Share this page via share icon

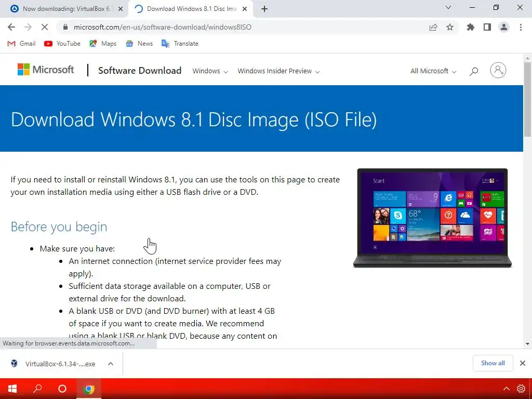tap(433, 27)
